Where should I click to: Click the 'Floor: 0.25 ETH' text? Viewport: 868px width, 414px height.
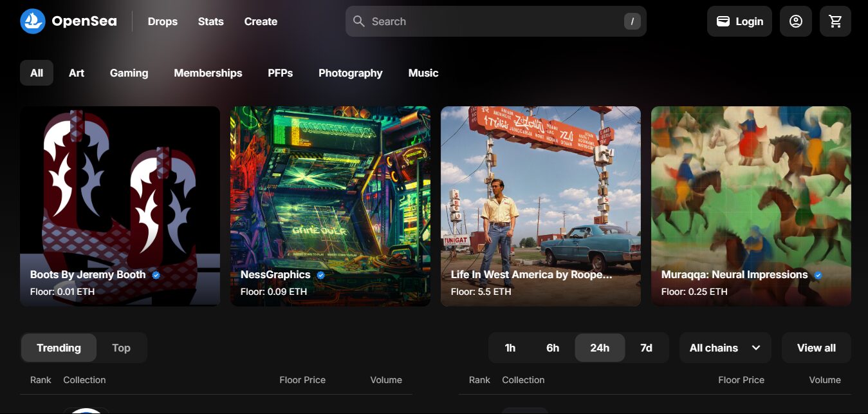pos(694,292)
